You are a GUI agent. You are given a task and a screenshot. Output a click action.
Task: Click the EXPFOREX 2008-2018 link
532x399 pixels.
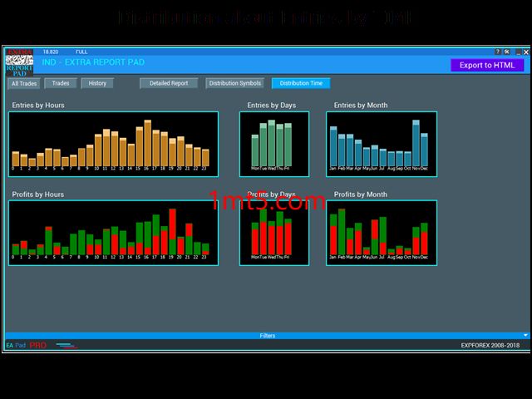(490, 345)
